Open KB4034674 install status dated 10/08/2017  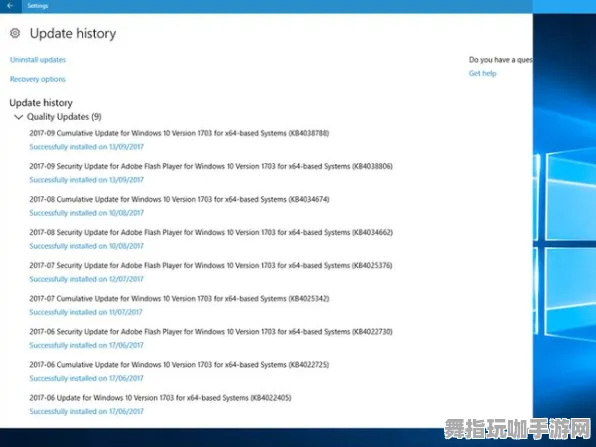pyautogui.click(x=86, y=213)
